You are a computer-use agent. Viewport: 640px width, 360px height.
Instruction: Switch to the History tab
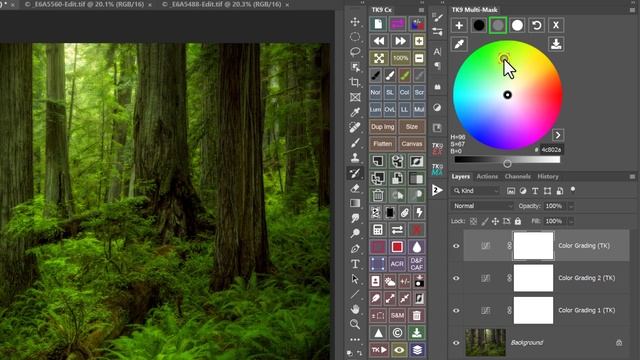tap(548, 176)
